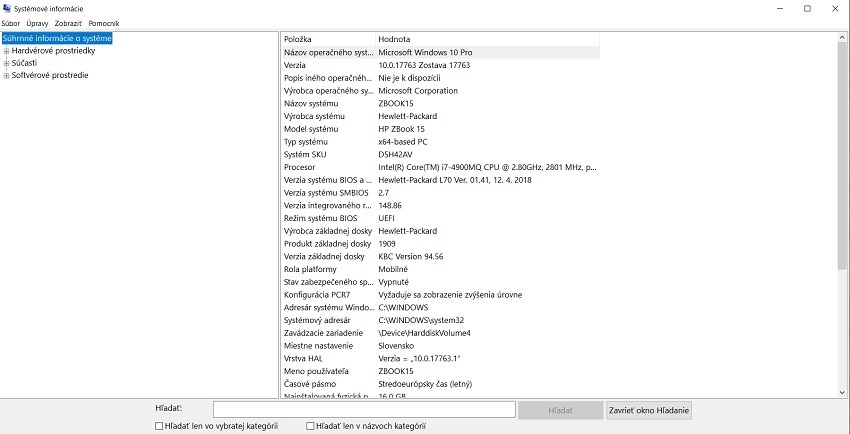Maximize the Systémové informácie window
Image resolution: width=850 pixels, height=434 pixels.
coord(807,8)
